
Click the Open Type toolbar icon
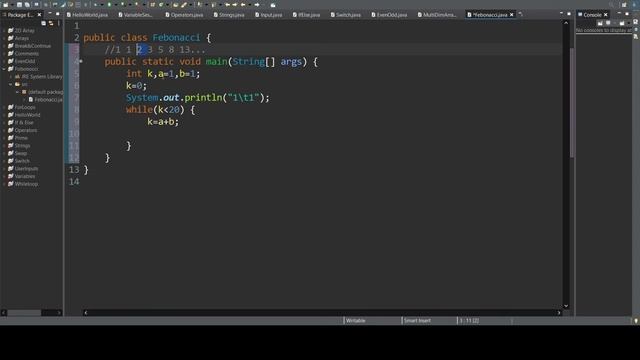[176, 4]
